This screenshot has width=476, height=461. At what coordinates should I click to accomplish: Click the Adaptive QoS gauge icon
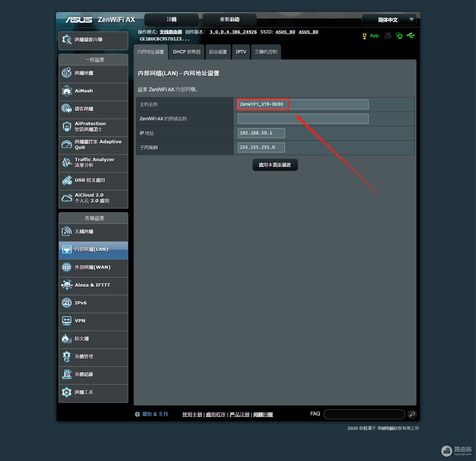click(x=66, y=144)
